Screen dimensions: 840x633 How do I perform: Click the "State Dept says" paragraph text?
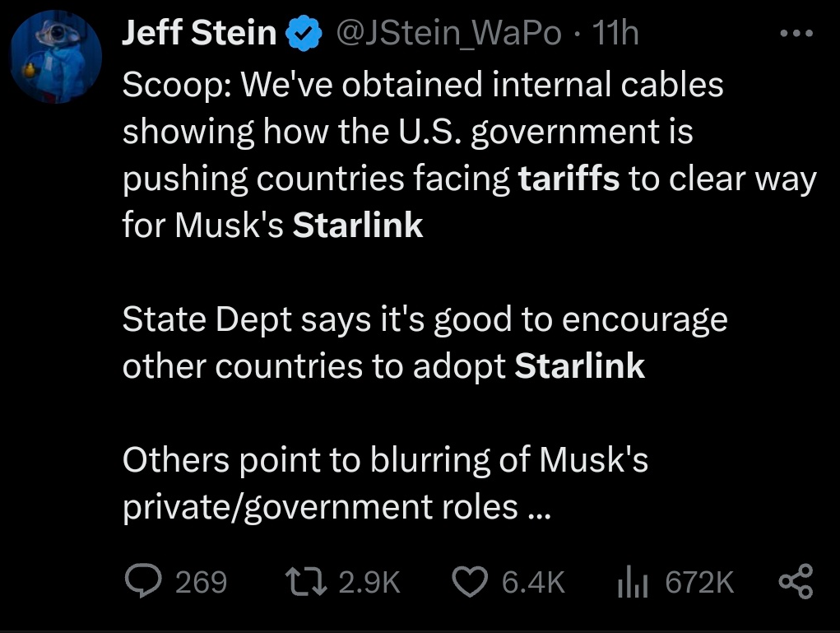click(x=425, y=342)
